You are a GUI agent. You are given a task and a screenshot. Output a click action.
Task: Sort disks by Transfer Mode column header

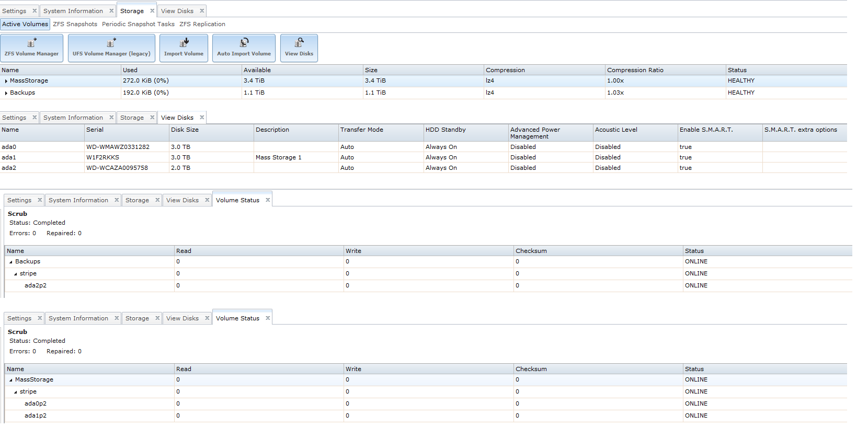coord(381,133)
